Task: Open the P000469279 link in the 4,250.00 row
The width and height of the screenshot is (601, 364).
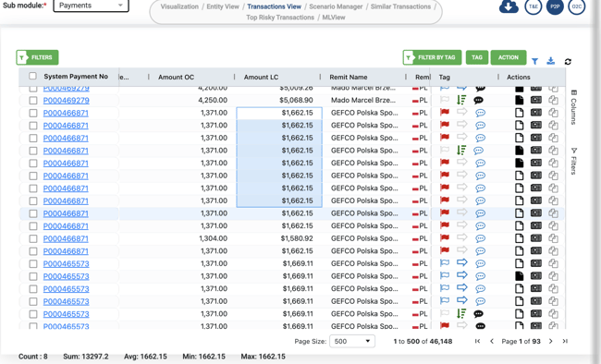Action: click(66, 101)
